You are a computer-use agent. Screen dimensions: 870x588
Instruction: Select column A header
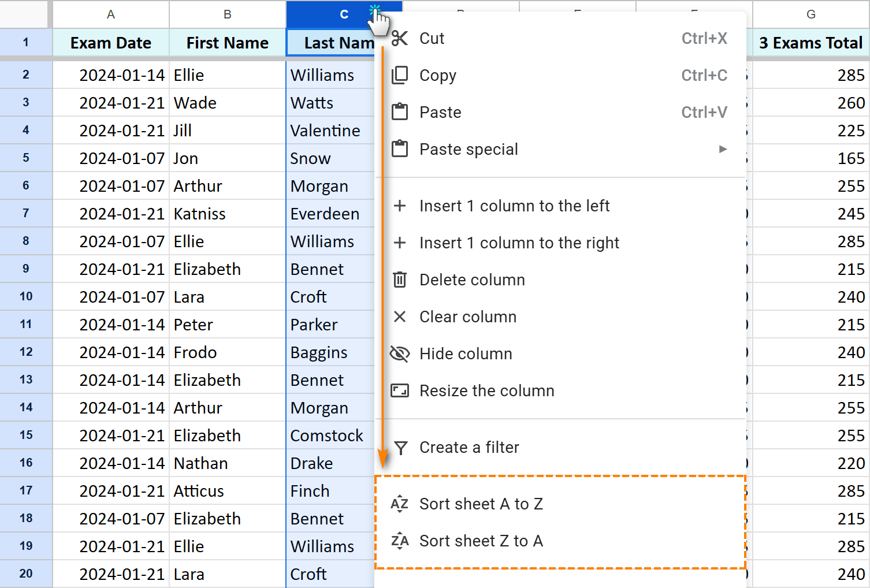coord(110,14)
